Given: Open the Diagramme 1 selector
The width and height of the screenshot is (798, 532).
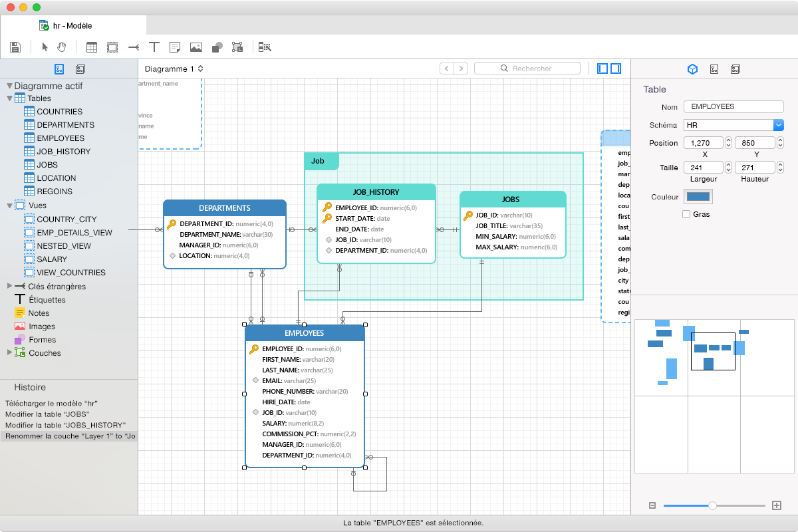Looking at the screenshot, I should 172,68.
